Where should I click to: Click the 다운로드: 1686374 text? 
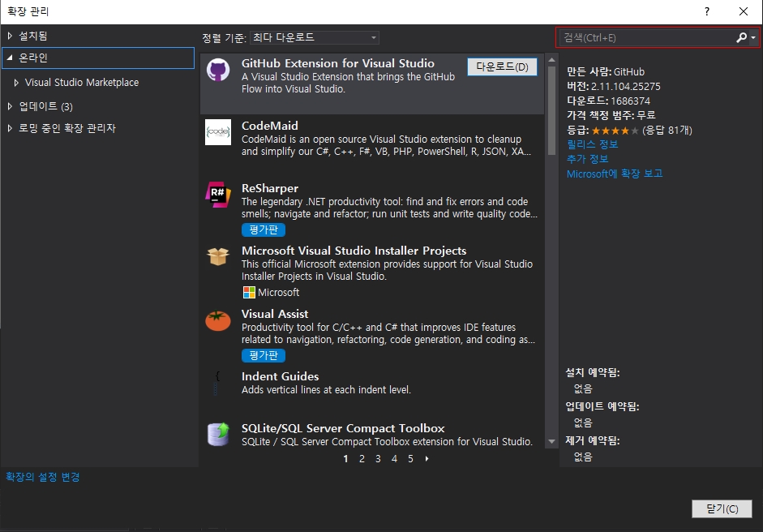(x=608, y=101)
